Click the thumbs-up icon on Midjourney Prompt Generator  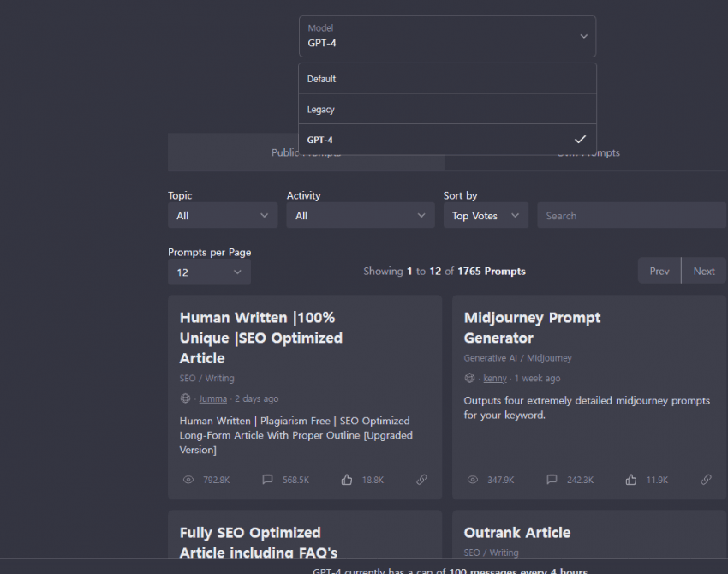631,480
